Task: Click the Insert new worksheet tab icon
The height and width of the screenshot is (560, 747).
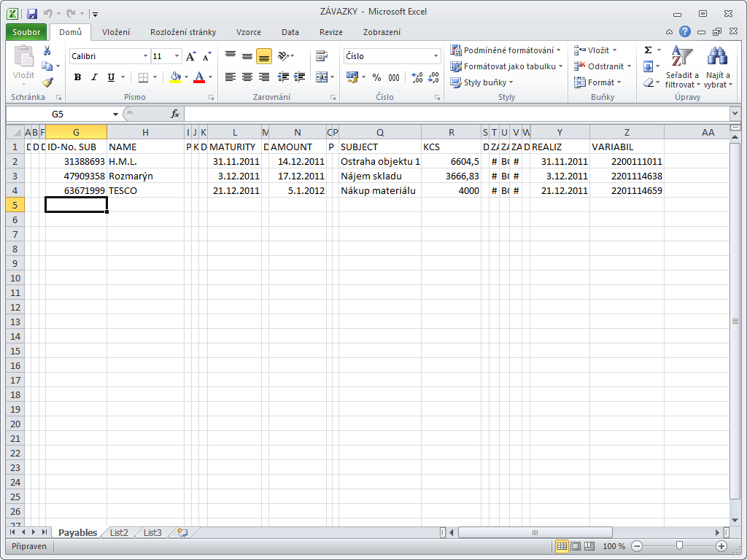Action: click(182, 532)
